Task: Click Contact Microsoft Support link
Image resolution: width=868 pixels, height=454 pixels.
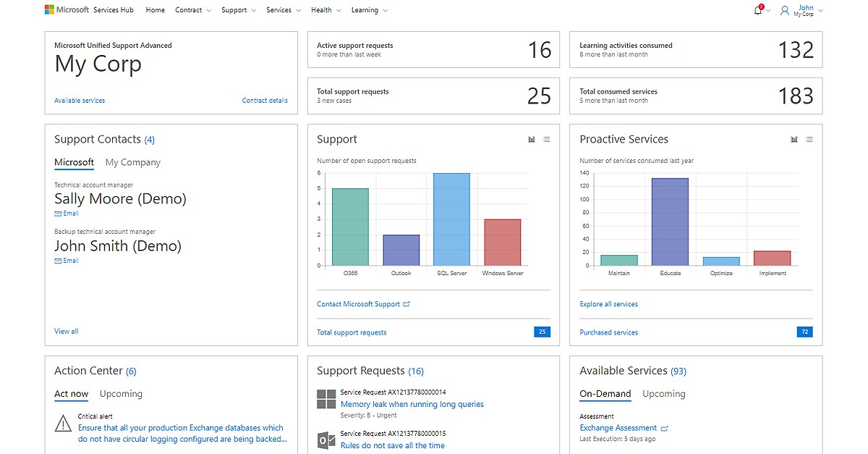Action: [358, 304]
